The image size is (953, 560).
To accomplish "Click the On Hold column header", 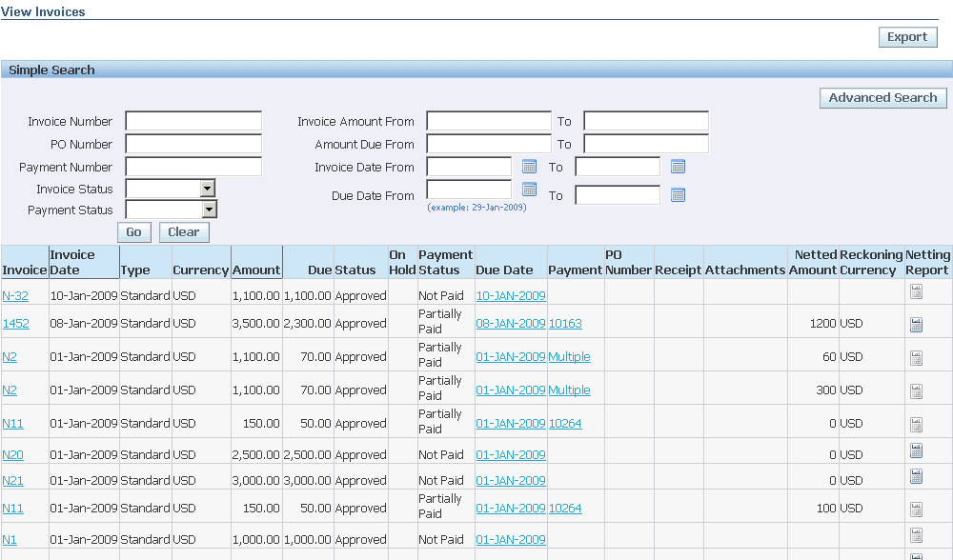I will 402,263.
